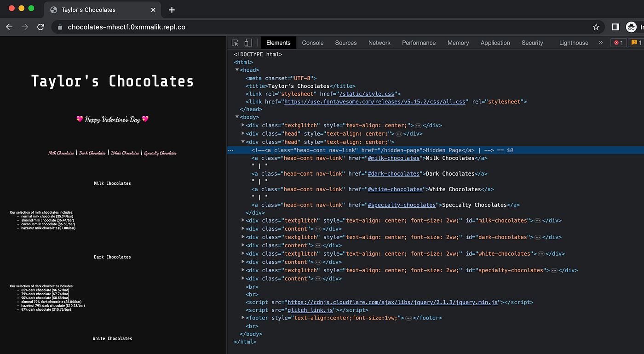Click the Incognito profile icon
Viewport: 644px width, 354px height.
pos(632,27)
